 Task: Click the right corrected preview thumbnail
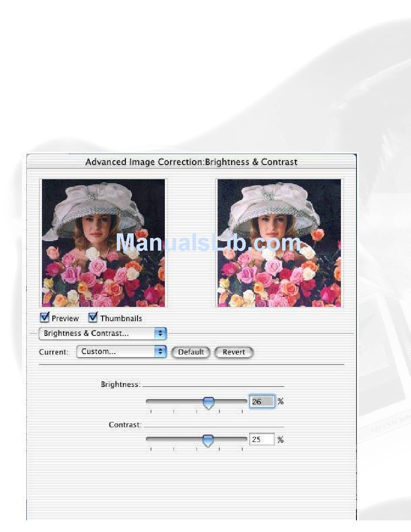(x=279, y=243)
